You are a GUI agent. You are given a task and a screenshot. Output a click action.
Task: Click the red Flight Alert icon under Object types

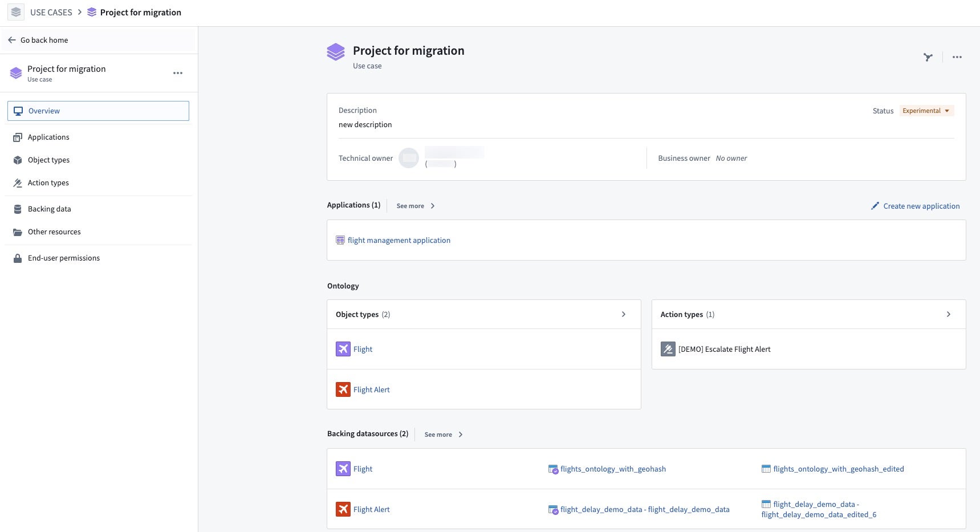343,389
